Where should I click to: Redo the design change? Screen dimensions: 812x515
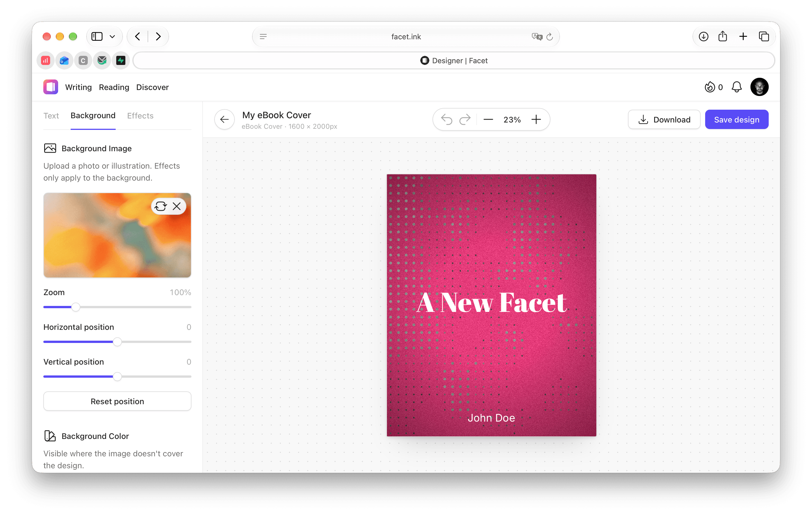pyautogui.click(x=465, y=119)
